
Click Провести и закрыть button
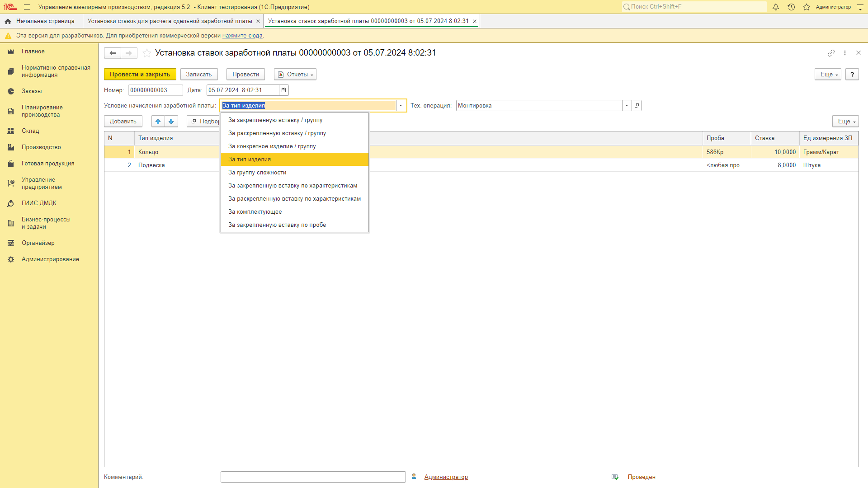[140, 75]
